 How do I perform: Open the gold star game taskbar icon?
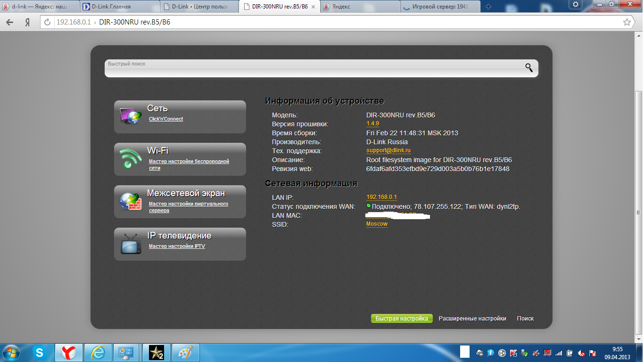pos(156,352)
